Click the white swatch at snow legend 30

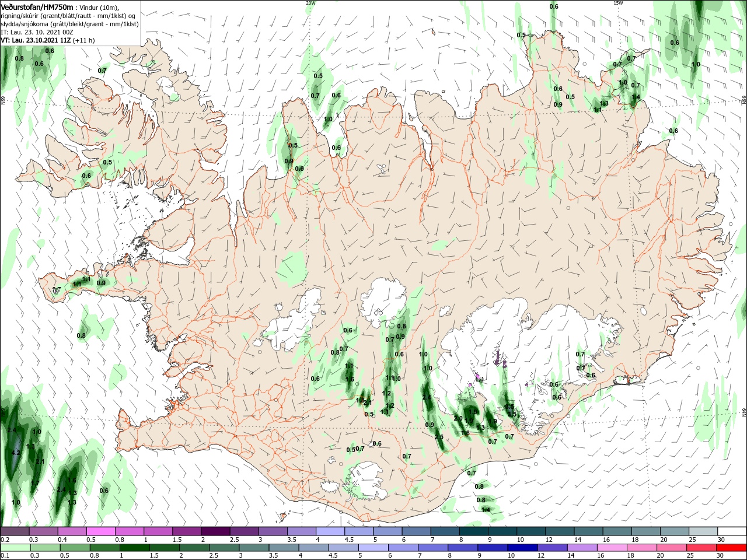[732, 531]
